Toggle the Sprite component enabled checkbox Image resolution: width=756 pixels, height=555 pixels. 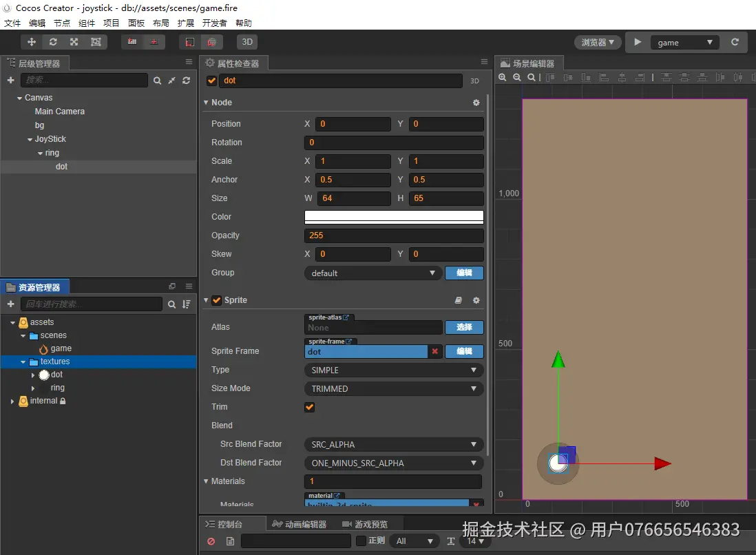217,300
